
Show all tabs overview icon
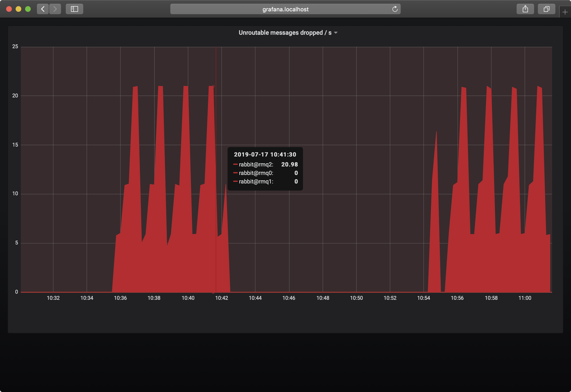click(x=546, y=9)
